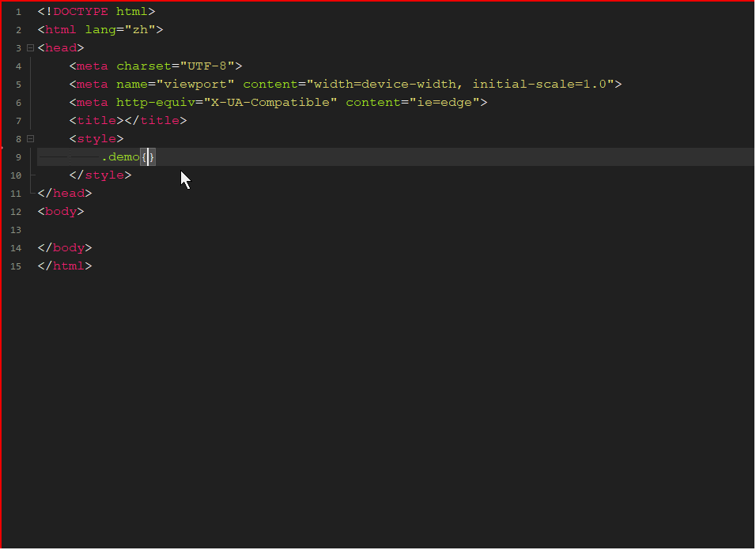756x550 pixels.
Task: Click the content attribute on the X-UA-Compatible line
Action: pyautogui.click(x=373, y=103)
